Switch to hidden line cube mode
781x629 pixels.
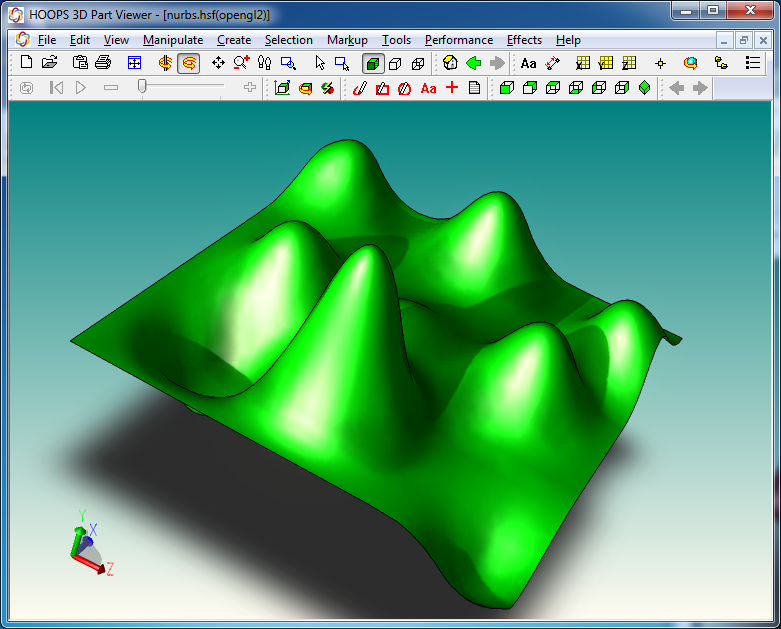pos(395,63)
